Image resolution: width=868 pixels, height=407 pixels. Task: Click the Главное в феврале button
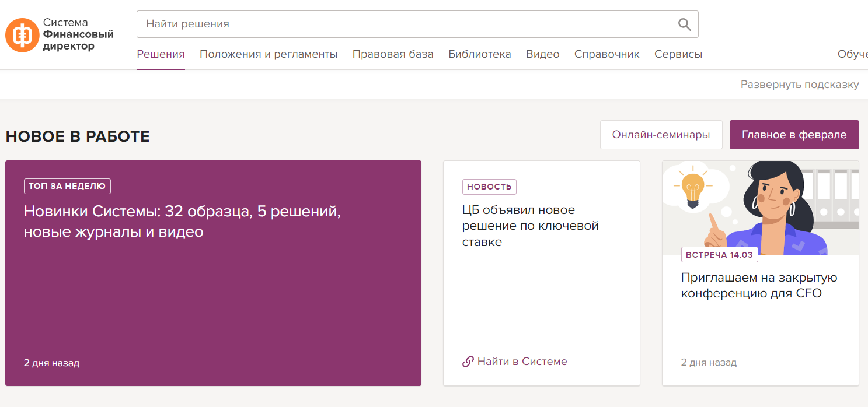(794, 135)
